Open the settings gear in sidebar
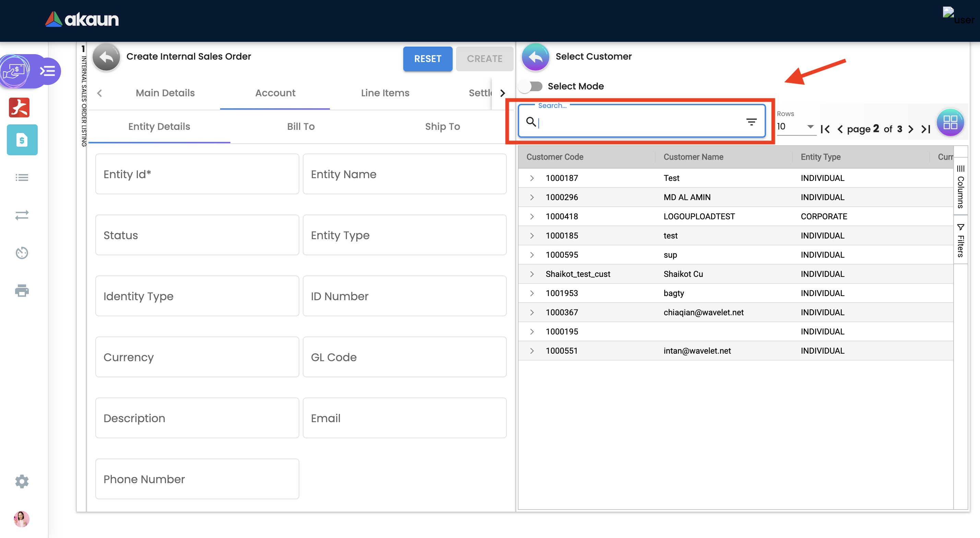The image size is (980, 538). pos(22,481)
